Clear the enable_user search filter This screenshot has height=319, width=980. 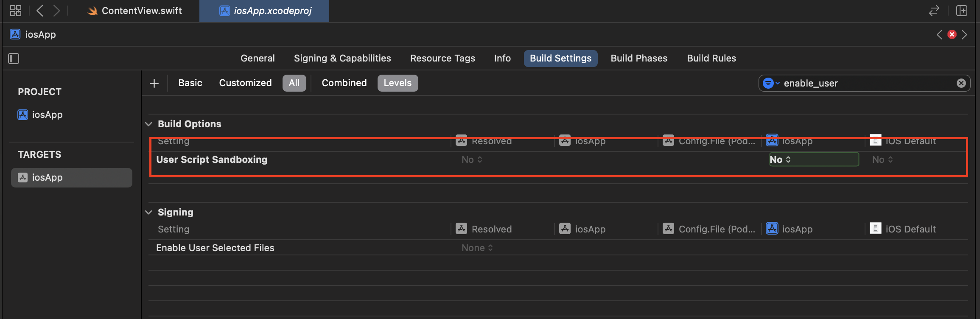pos(961,83)
